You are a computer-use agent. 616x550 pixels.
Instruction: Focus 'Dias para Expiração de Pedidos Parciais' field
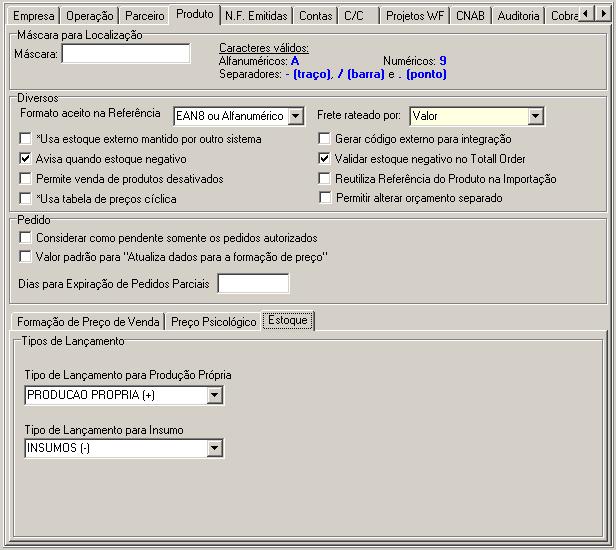[x=253, y=284]
